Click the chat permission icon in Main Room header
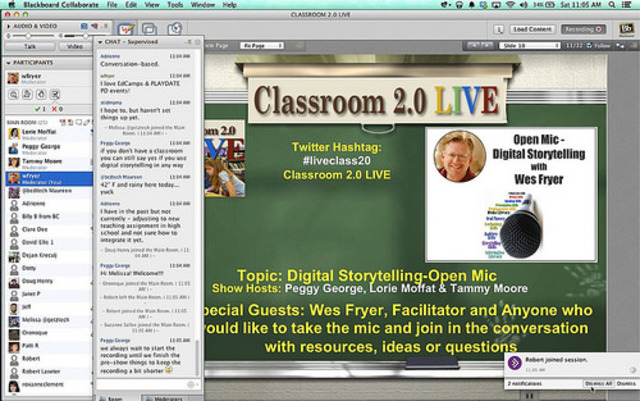Image resolution: width=640 pixels, height=401 pixels. (79, 123)
